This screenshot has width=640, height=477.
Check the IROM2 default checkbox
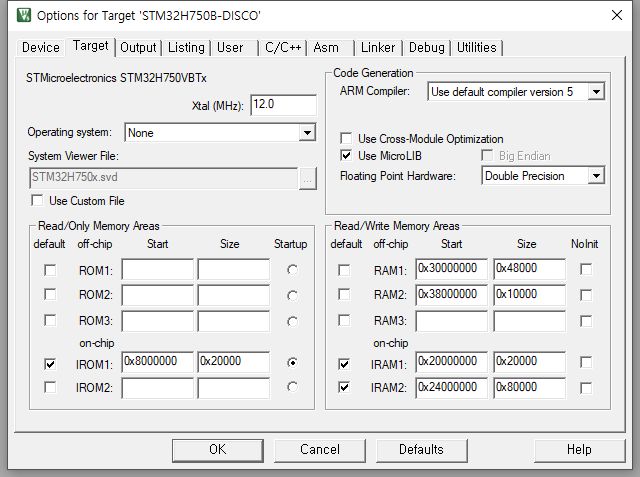click(x=50, y=387)
